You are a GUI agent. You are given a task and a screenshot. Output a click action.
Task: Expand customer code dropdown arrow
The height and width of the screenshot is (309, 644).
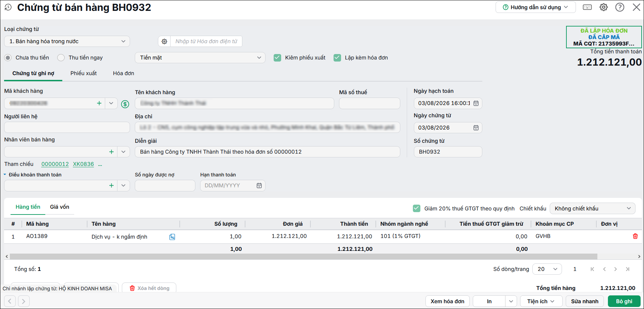tap(111, 103)
